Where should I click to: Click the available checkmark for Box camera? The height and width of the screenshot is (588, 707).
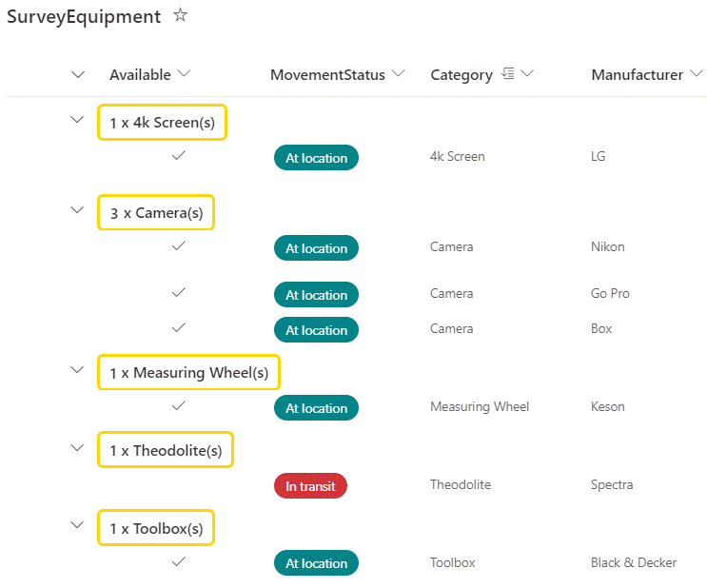(178, 327)
